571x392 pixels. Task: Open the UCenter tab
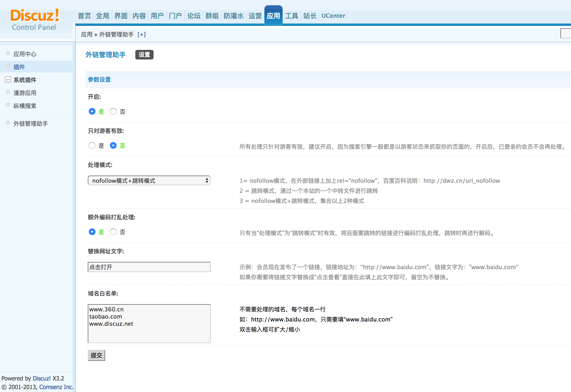333,16
